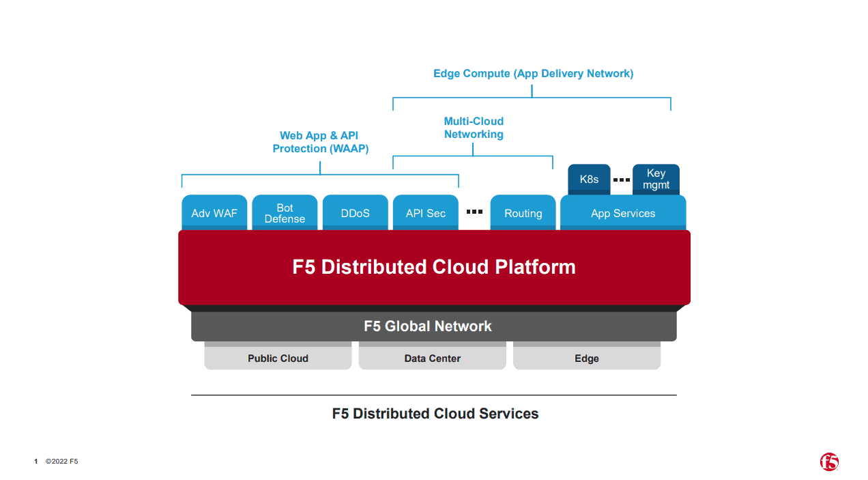Click the Public Cloud box
Viewport: 868px width, 480px height.
pos(278,358)
